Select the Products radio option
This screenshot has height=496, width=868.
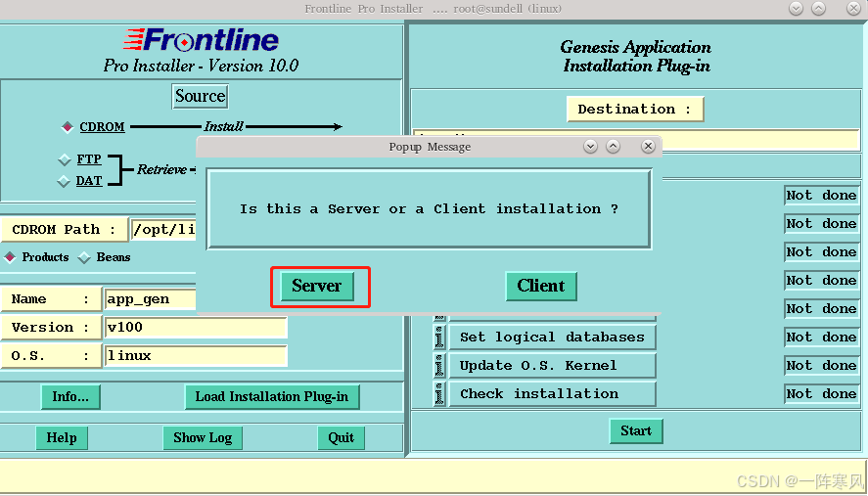point(10,257)
